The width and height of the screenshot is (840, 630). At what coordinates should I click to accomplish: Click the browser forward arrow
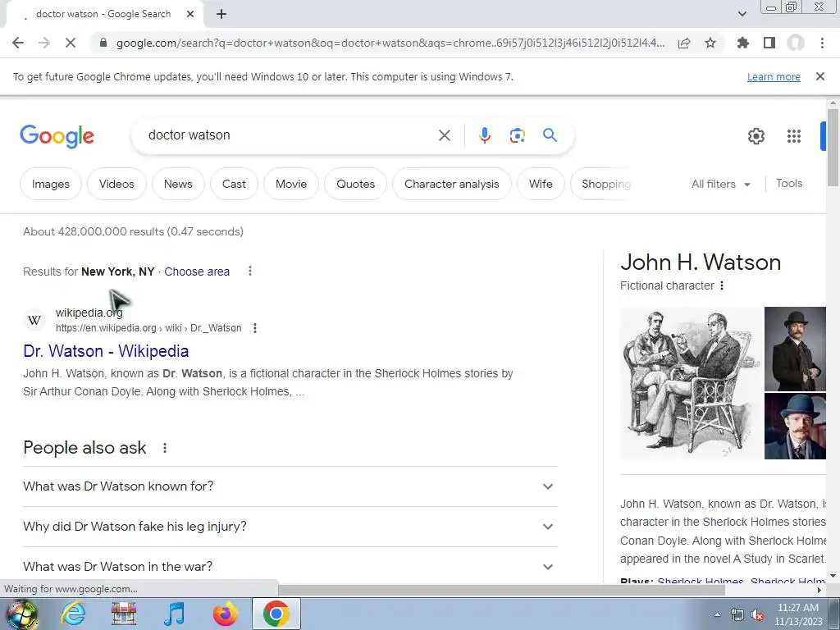tap(44, 43)
